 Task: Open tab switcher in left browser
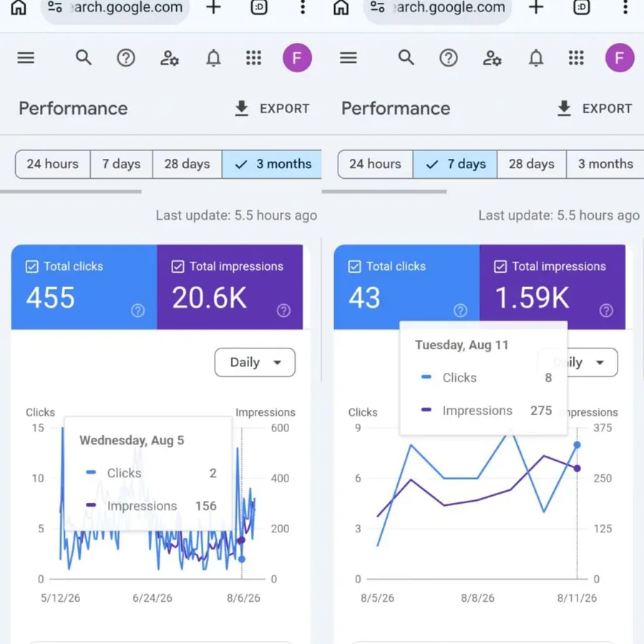click(x=259, y=7)
